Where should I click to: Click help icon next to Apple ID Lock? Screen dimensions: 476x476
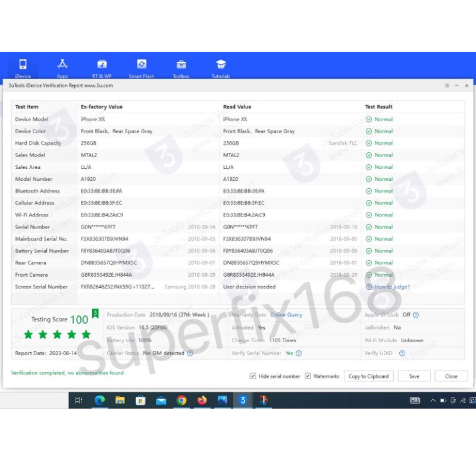pos(416,315)
